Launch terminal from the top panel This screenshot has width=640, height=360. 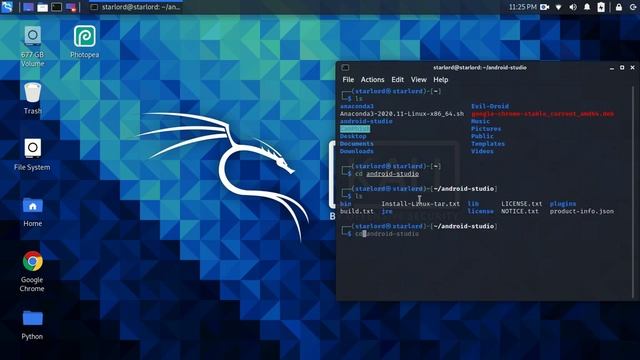[x=57, y=7]
